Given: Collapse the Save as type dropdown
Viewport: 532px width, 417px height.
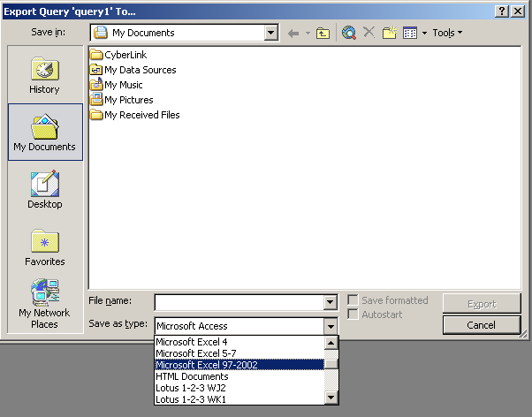Looking at the screenshot, I should (x=331, y=326).
